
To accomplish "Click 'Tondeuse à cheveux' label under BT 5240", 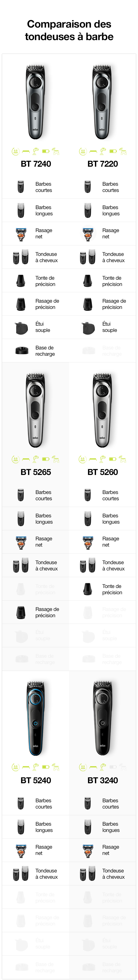I will click(x=46, y=873).
